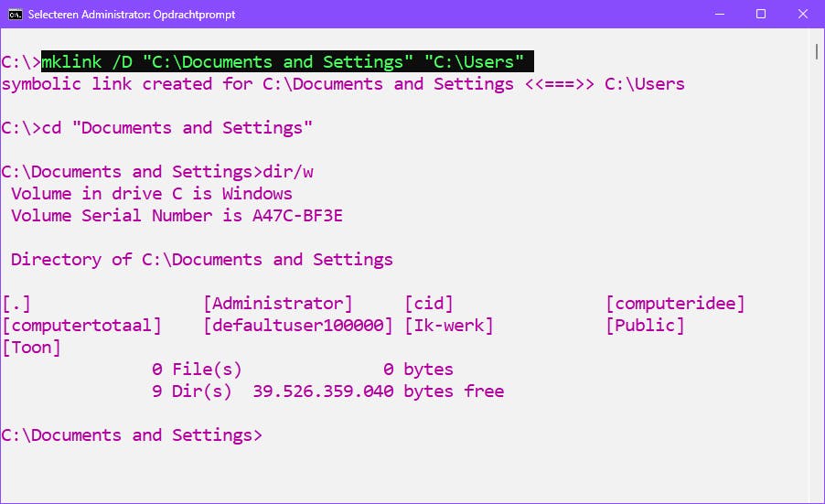The image size is (825, 504).
Task: Click the '0 File(s) 0 bytes' line
Action: coord(303,370)
